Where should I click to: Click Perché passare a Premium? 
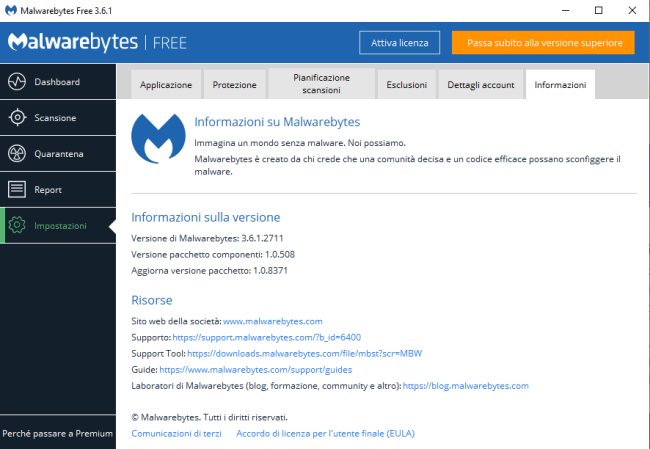[58, 433]
